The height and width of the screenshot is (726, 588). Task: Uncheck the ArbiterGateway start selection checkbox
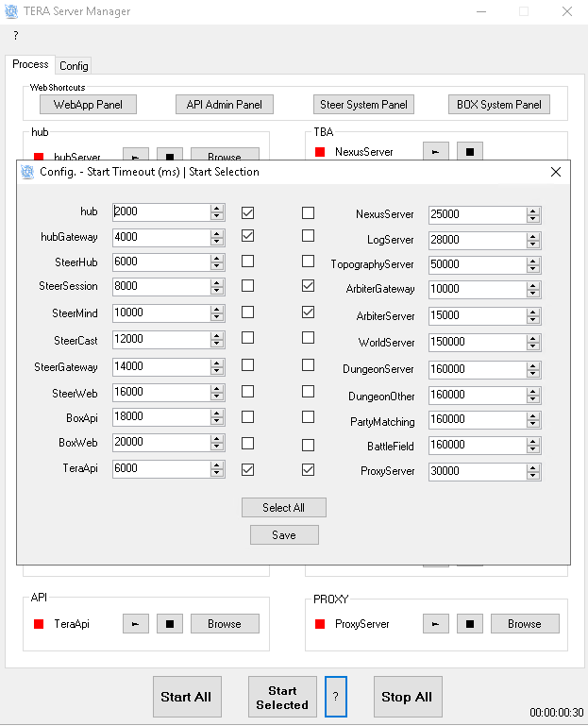[308, 286]
